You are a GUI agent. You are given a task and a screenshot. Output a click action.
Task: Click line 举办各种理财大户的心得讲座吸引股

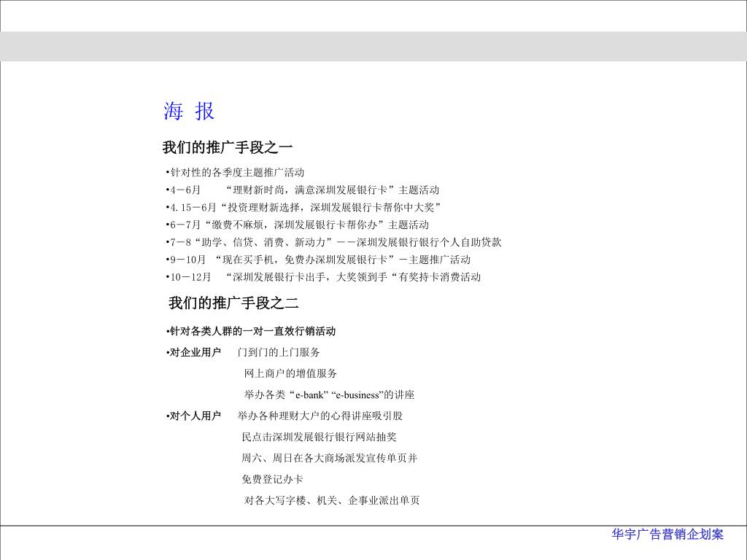tap(320, 416)
